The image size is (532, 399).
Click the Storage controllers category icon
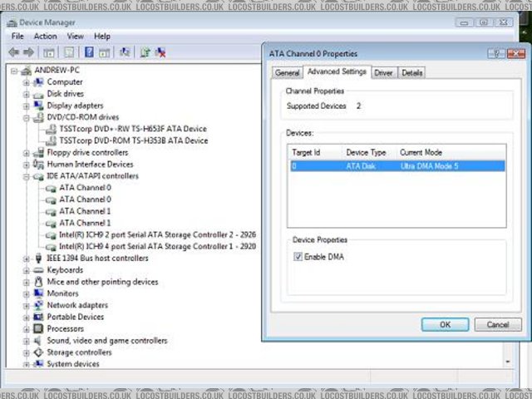[38, 352]
